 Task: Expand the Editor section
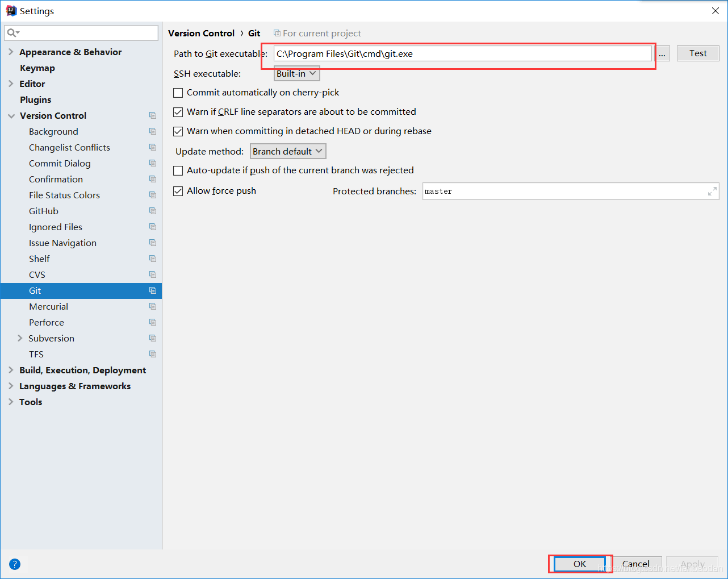tap(11, 84)
